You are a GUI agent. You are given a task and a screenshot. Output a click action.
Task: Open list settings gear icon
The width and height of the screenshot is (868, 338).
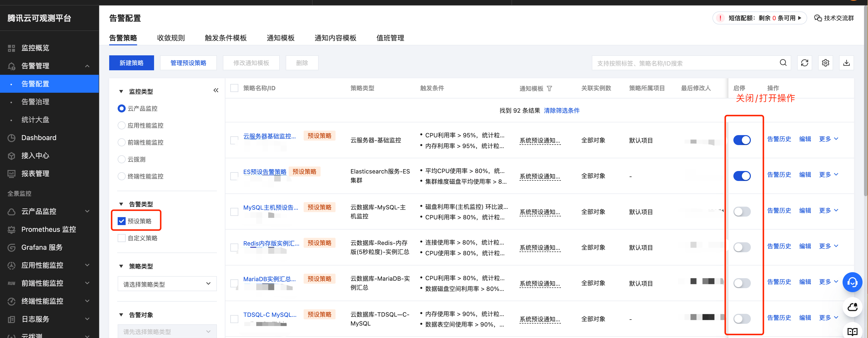(825, 63)
